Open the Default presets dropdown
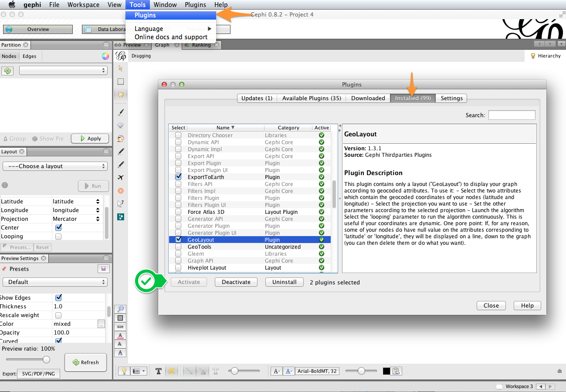This screenshot has height=392, width=566. [55, 282]
